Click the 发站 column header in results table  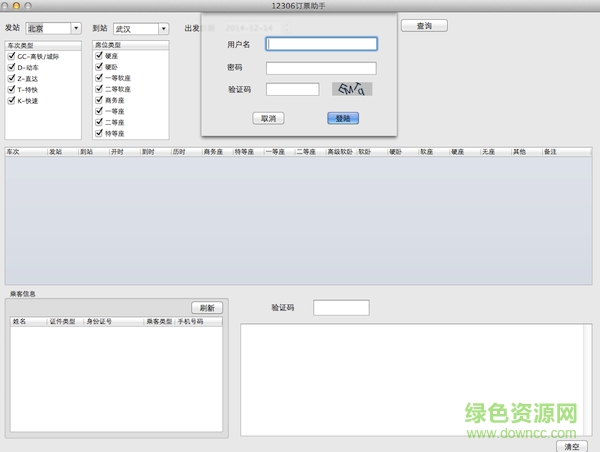62,152
